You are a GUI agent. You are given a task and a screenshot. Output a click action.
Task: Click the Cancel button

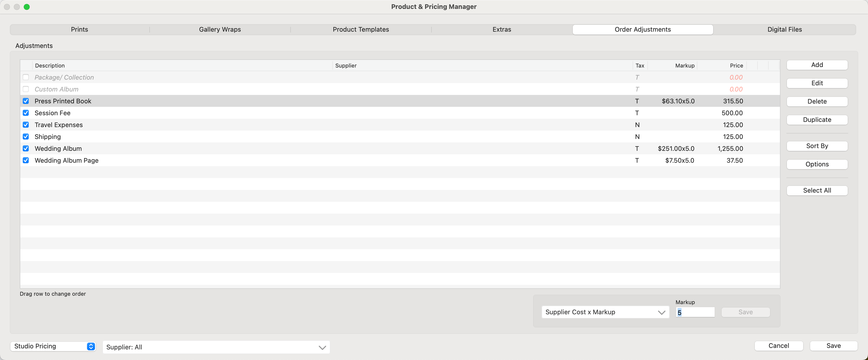(778, 346)
